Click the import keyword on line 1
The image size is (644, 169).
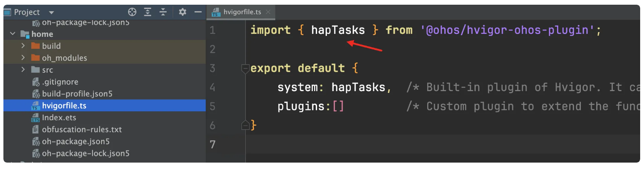pyautogui.click(x=271, y=30)
